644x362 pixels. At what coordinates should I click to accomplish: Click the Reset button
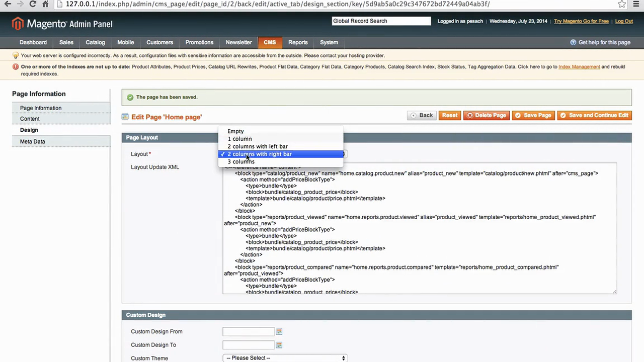pyautogui.click(x=449, y=115)
